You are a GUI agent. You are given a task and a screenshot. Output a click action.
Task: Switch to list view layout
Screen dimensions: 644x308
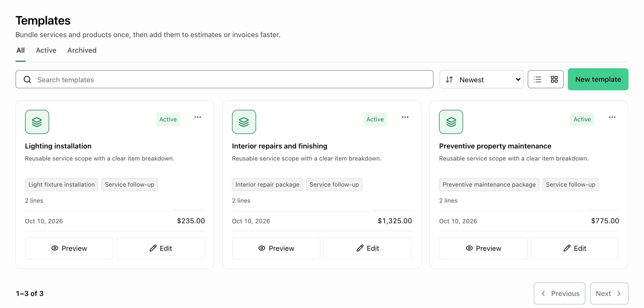pyautogui.click(x=537, y=80)
